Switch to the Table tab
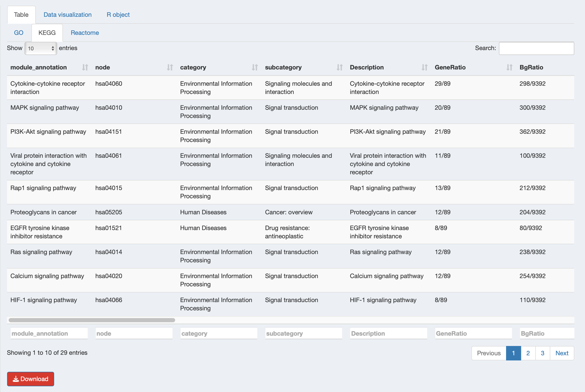The width and height of the screenshot is (585, 392). tap(21, 15)
